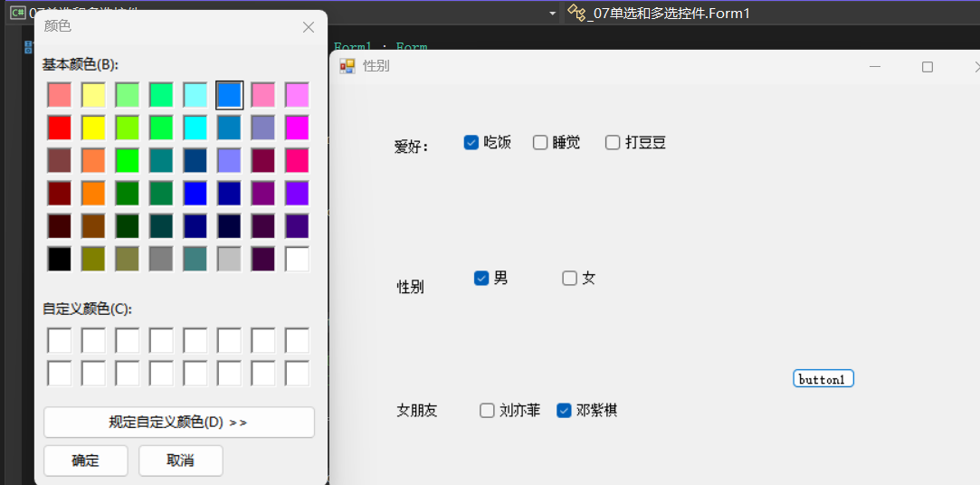Expand 规定自定义颜色(D) >> custom color panel
Image resolution: width=980 pixels, height=485 pixels.
coord(179,423)
